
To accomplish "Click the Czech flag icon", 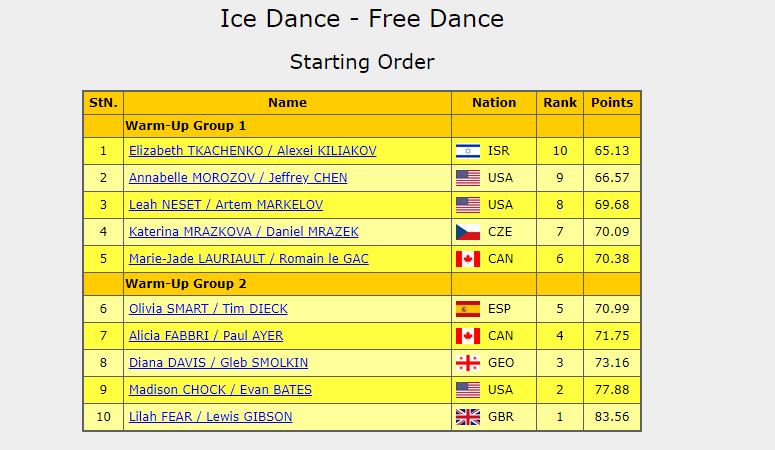I will click(x=467, y=232).
